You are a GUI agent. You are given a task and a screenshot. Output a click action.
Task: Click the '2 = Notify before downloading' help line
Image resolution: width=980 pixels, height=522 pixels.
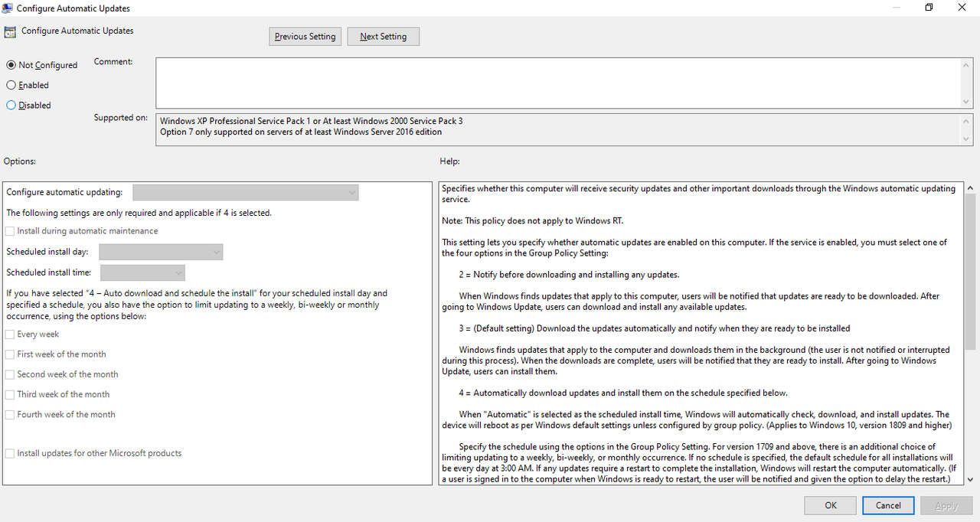point(569,274)
